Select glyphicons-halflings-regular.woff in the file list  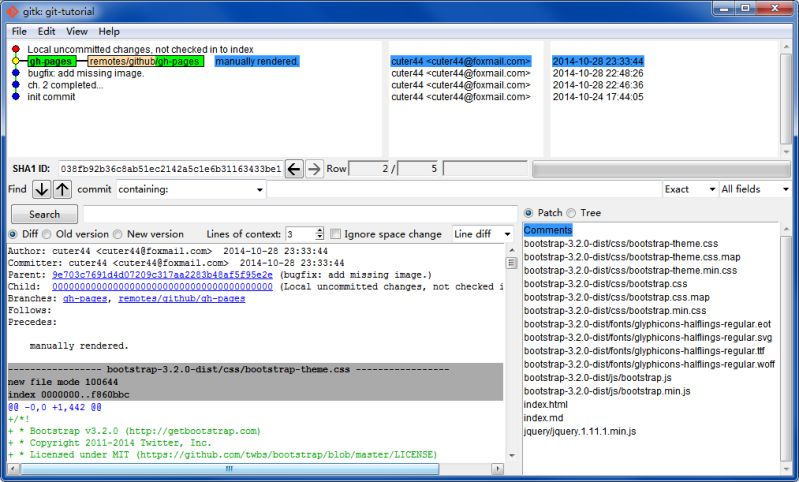(x=649, y=364)
